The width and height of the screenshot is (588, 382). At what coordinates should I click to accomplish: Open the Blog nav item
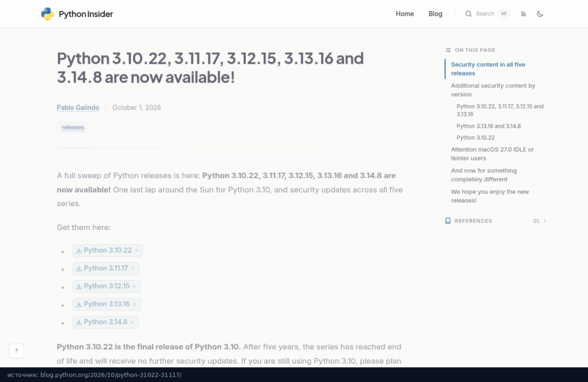point(435,14)
